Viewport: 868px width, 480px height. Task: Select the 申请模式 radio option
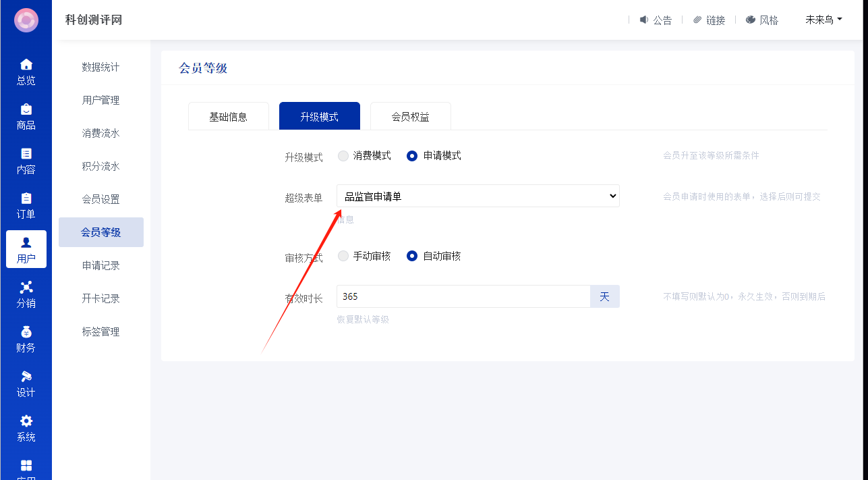point(412,156)
